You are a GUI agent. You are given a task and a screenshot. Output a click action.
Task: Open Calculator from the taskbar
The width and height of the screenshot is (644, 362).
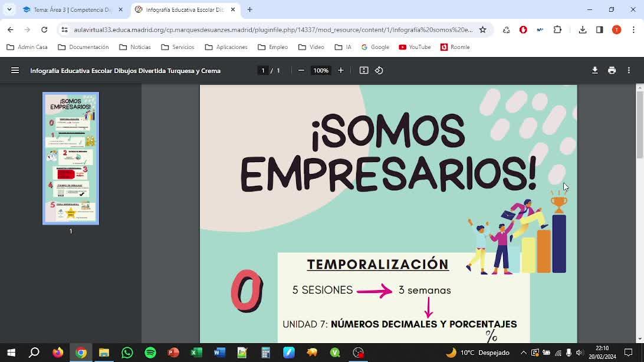[x=266, y=353]
